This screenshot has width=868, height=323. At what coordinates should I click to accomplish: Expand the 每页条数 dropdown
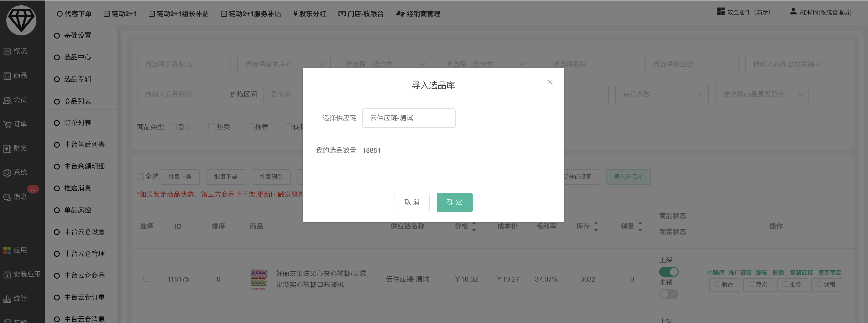tap(662, 95)
